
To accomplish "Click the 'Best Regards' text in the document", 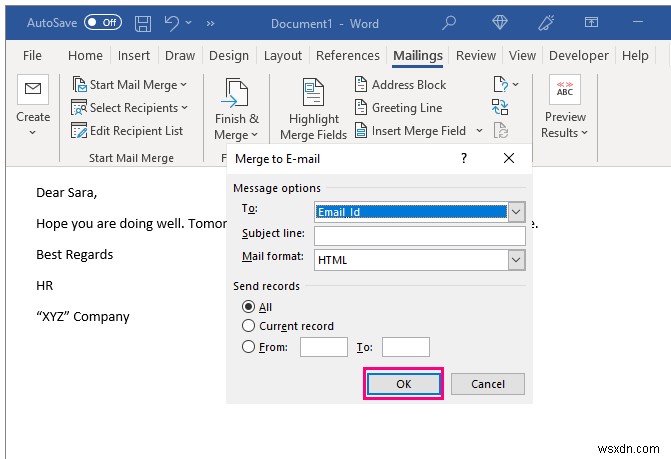I will click(x=74, y=255).
